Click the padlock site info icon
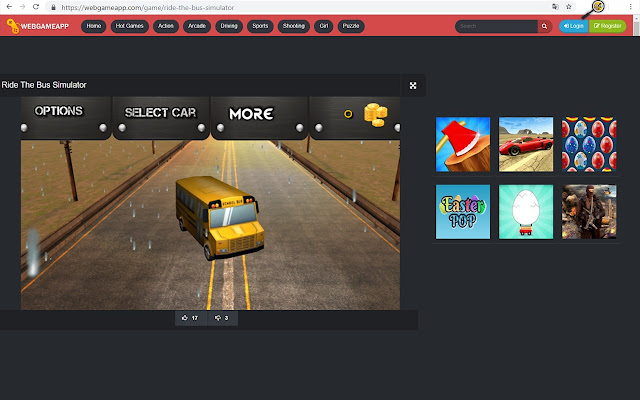Viewport: 640px width, 400px height. click(x=53, y=7)
